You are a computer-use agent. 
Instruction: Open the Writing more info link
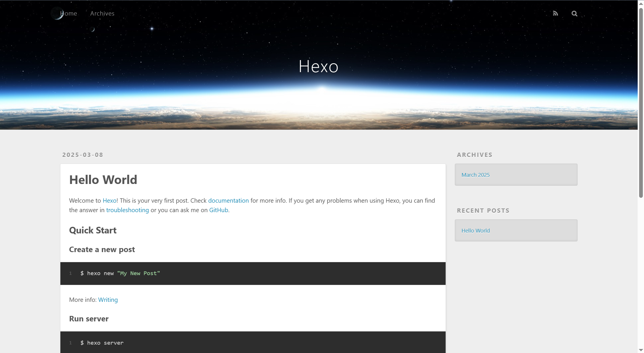(x=108, y=300)
